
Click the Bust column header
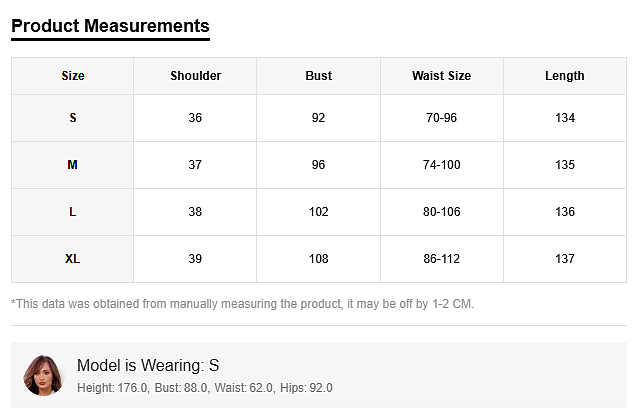click(318, 76)
